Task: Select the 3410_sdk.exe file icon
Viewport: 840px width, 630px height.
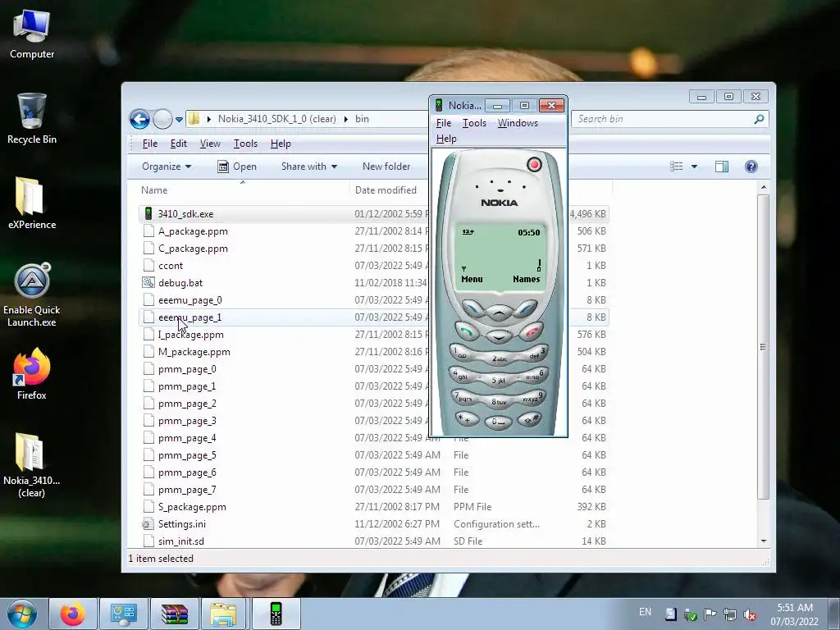Action: tap(148, 214)
